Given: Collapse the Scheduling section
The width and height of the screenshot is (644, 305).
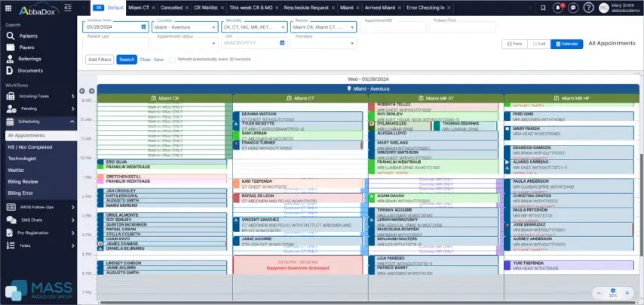Looking at the screenshot, I should click(x=72, y=121).
